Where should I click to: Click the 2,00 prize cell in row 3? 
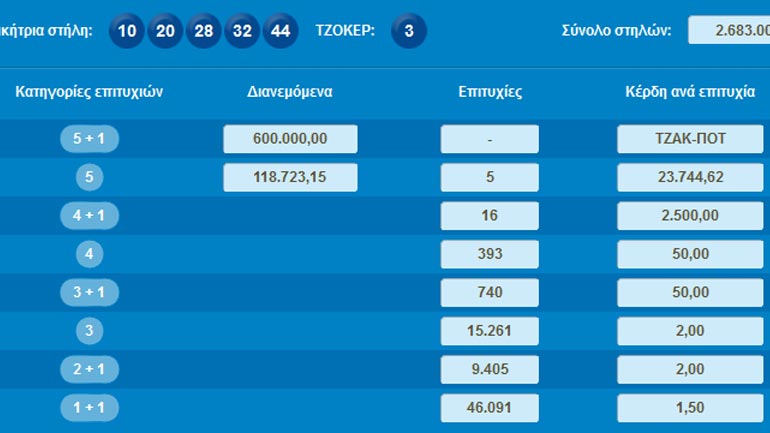click(x=690, y=330)
